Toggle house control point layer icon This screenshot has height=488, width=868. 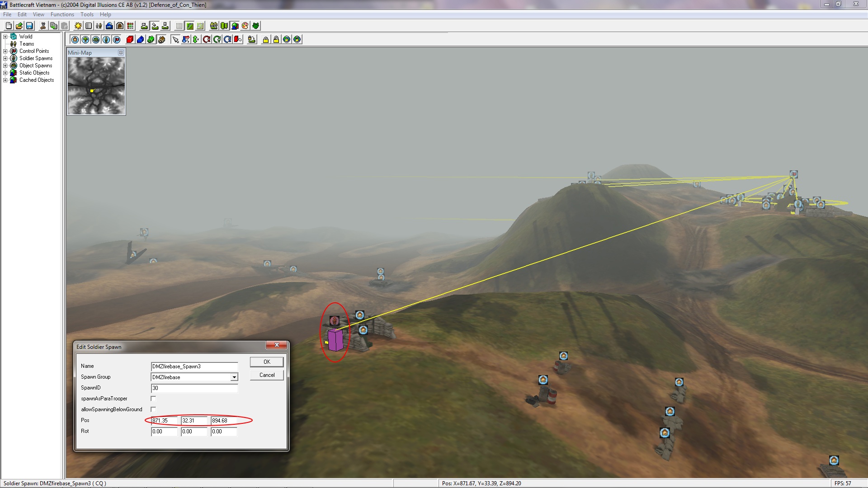(x=75, y=39)
